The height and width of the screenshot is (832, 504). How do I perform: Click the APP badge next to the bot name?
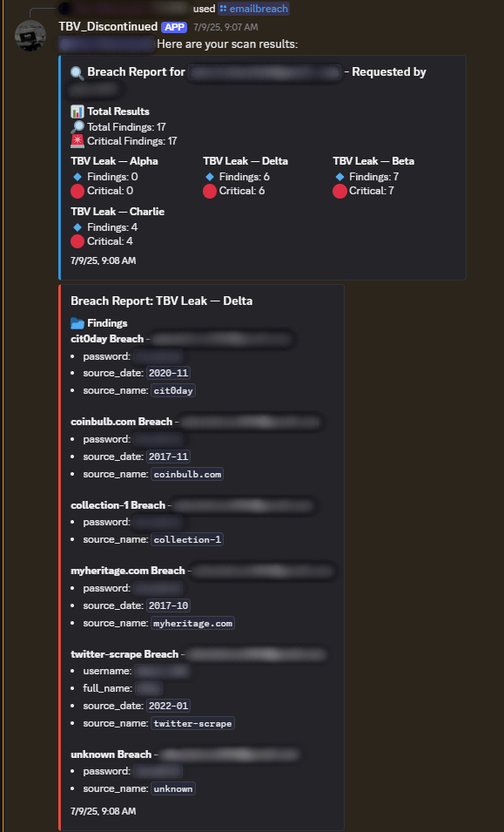[174, 27]
